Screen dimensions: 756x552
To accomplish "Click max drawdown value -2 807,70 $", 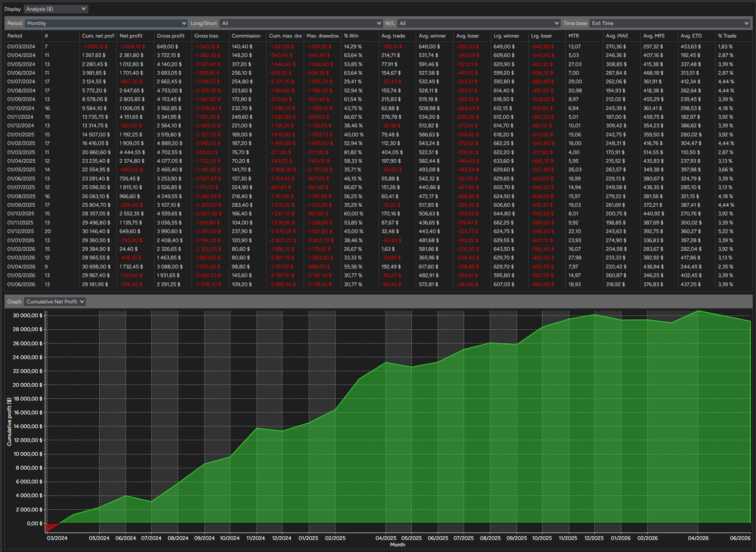I will click(x=320, y=240).
